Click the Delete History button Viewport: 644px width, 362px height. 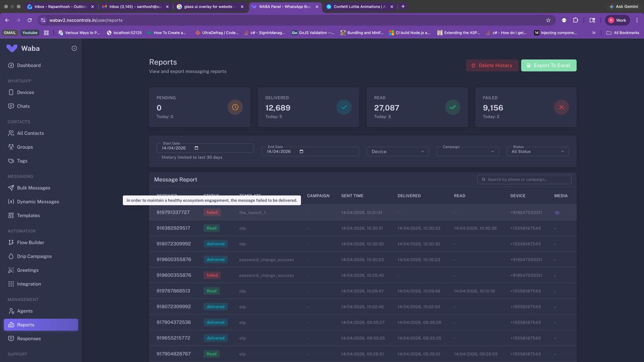492,65
